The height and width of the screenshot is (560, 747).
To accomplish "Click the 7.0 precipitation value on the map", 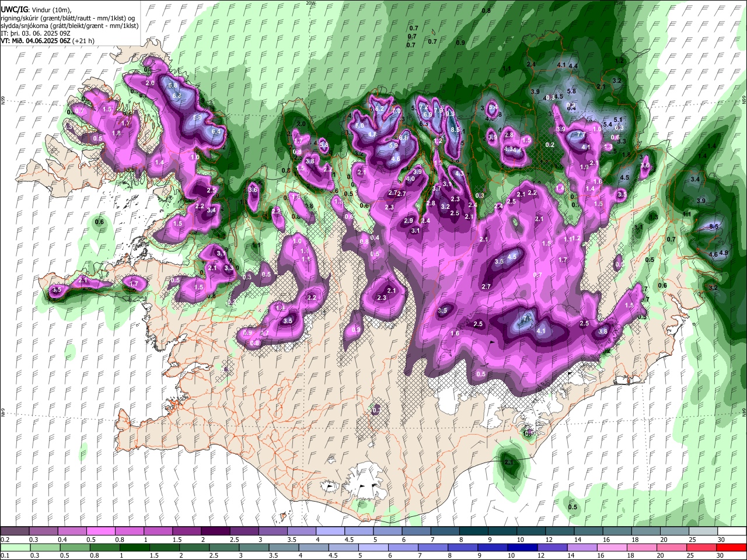I will coord(396,111).
